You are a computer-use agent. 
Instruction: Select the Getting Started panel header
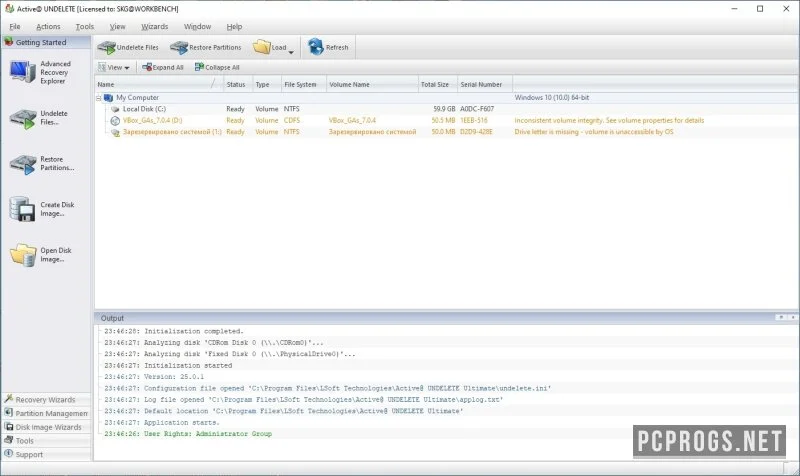point(46,42)
